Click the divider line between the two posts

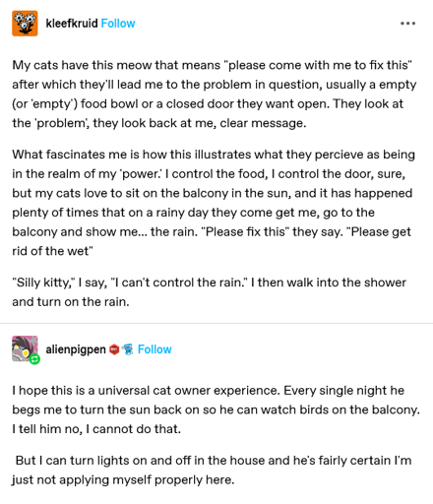[216, 323]
